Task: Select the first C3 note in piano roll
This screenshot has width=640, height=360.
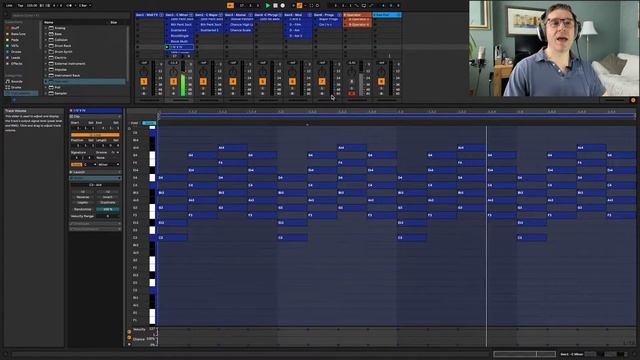Action: 172,238
